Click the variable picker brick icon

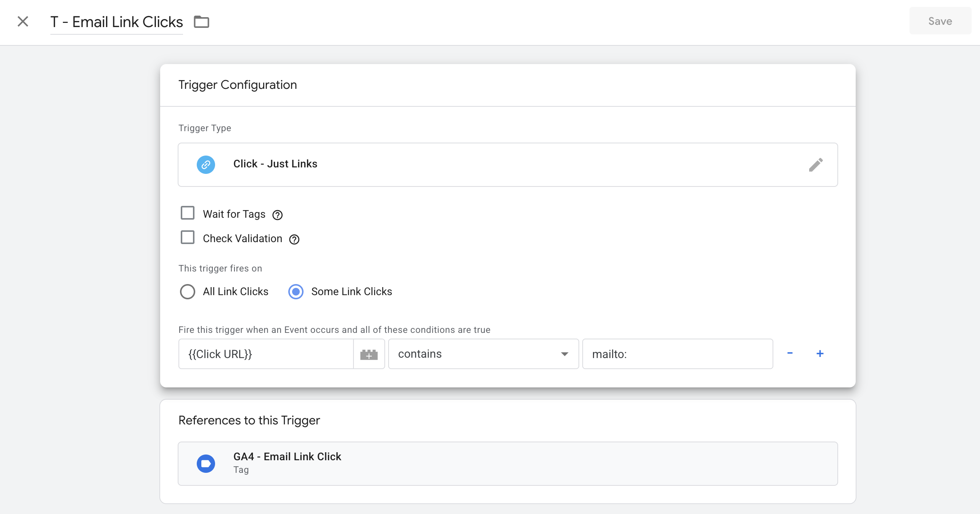(x=369, y=354)
